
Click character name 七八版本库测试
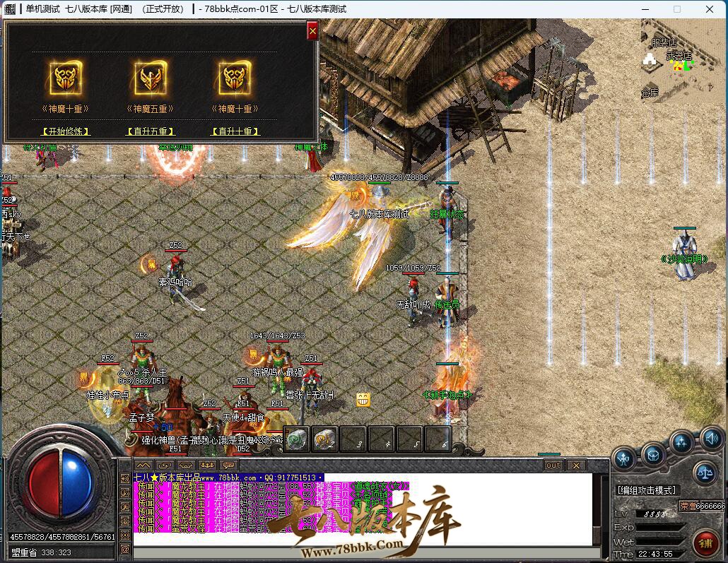pyautogui.click(x=379, y=214)
